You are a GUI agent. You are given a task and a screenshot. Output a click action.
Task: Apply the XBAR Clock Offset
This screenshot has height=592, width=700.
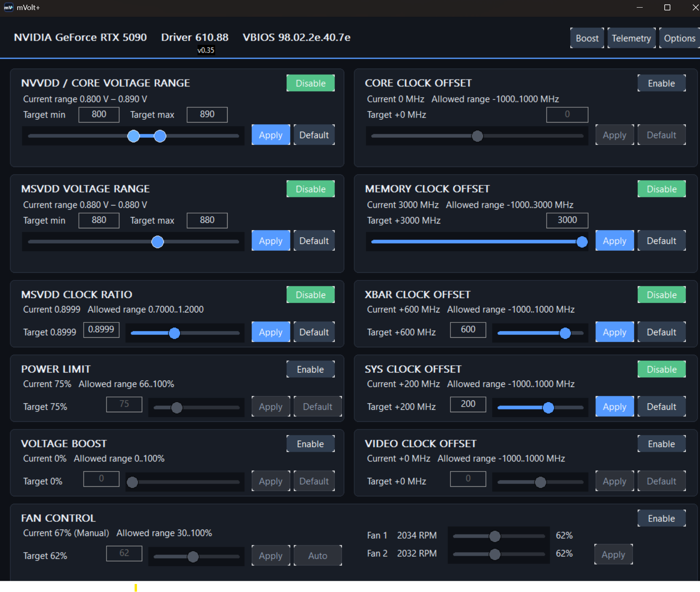coord(615,332)
